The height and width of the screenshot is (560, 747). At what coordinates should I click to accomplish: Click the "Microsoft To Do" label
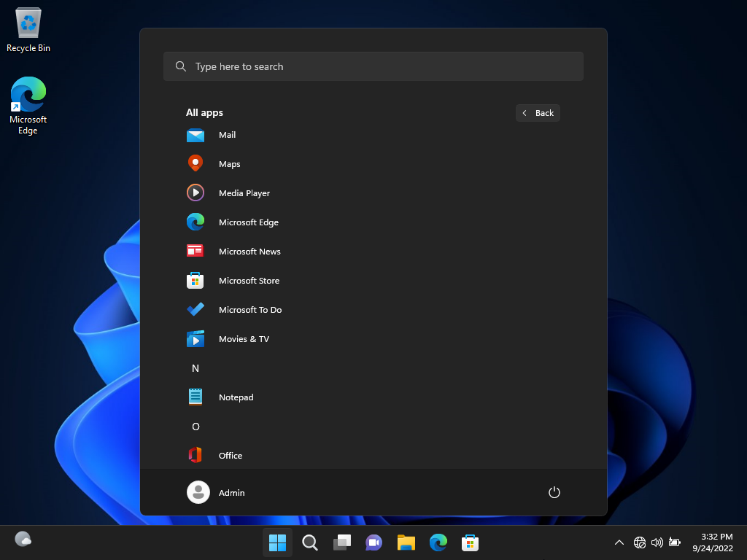(250, 309)
